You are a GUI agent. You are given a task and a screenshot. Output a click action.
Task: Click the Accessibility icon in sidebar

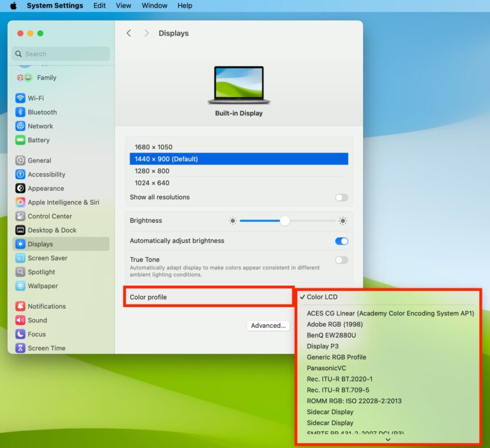click(x=20, y=174)
